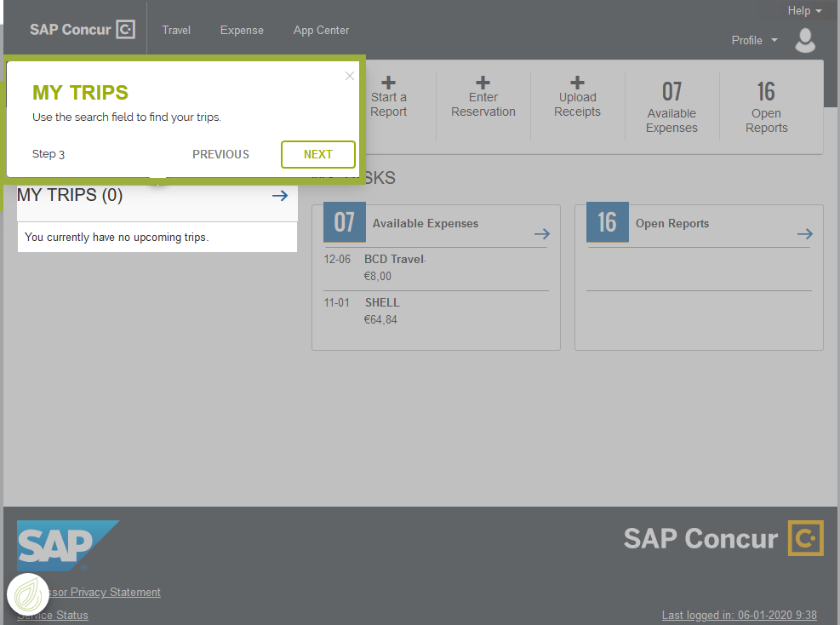Open the Service Status link
Viewport: 840px width, 625px height.
(53, 616)
